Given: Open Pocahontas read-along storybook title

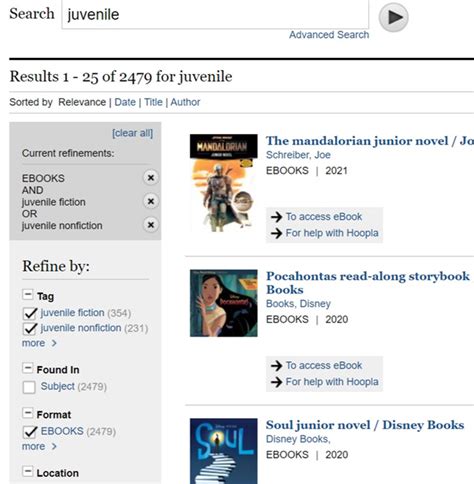Looking at the screenshot, I should point(368,283).
